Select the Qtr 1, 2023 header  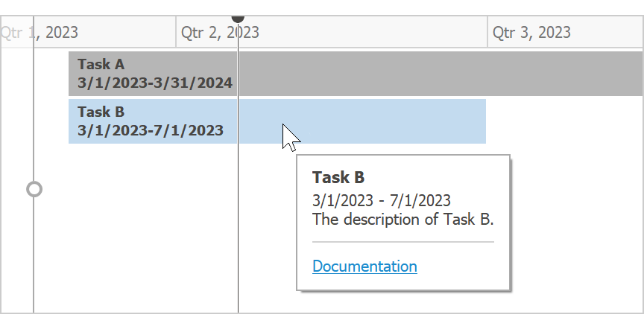click(40, 33)
